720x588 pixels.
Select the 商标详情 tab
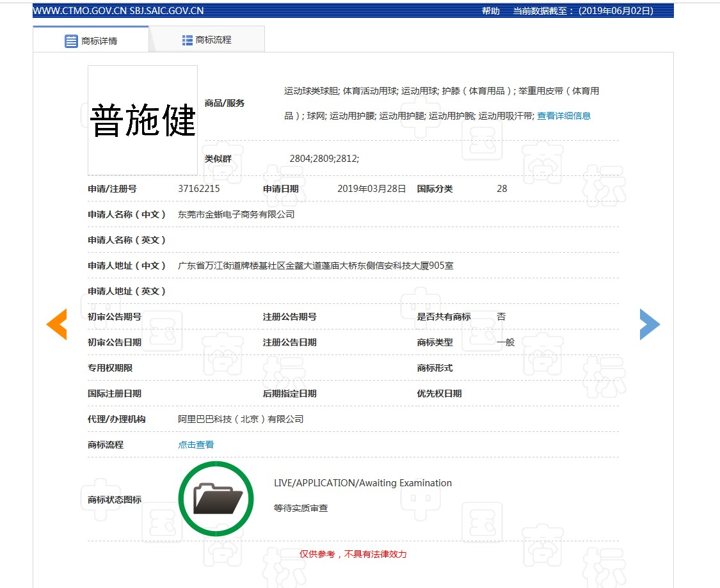(91, 40)
